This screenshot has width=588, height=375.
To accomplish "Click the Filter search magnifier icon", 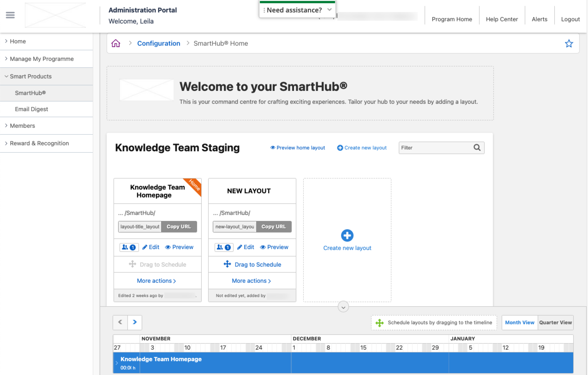I will tap(477, 148).
